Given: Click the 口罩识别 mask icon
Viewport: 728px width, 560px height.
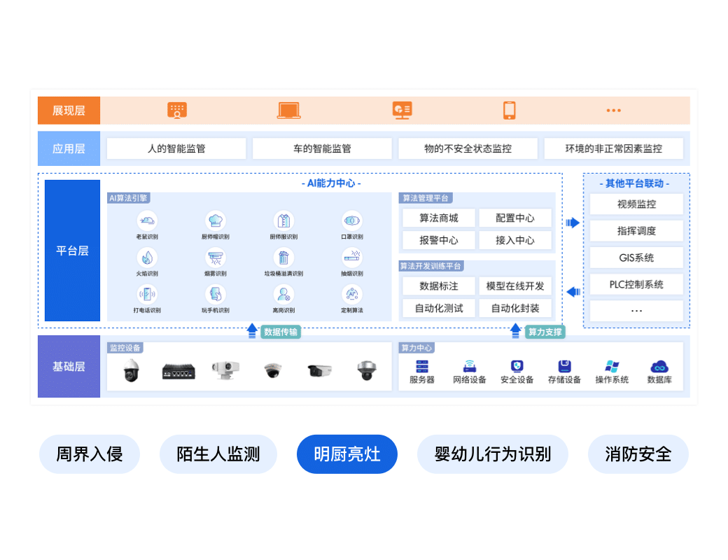Looking at the screenshot, I should tap(351, 220).
